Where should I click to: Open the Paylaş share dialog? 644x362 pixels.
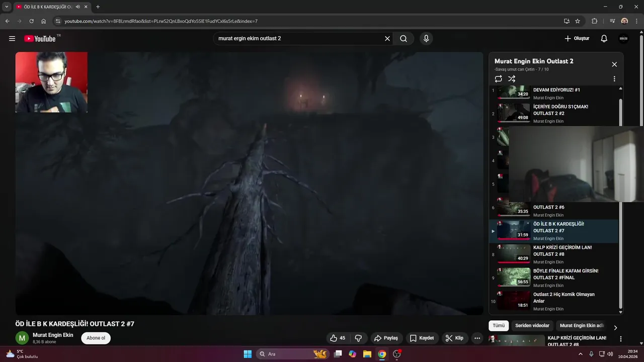pyautogui.click(x=386, y=338)
